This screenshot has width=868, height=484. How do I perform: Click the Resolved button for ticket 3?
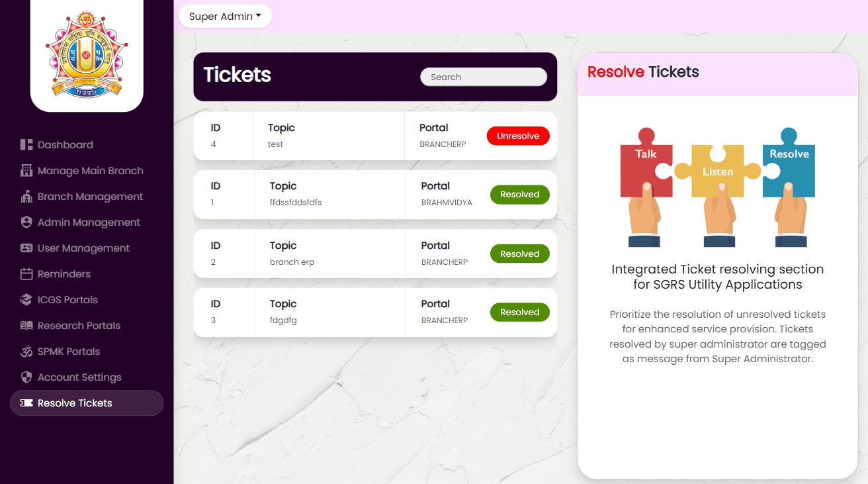coord(519,313)
